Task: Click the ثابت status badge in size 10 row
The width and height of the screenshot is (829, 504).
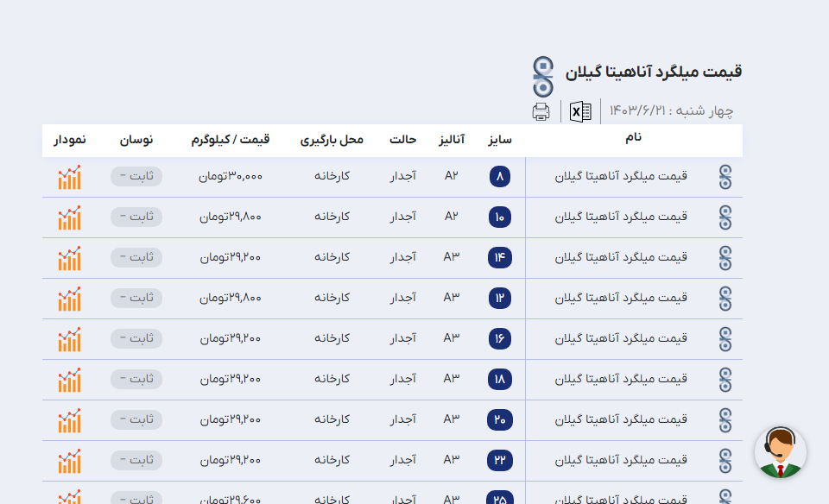Action: coord(136,217)
